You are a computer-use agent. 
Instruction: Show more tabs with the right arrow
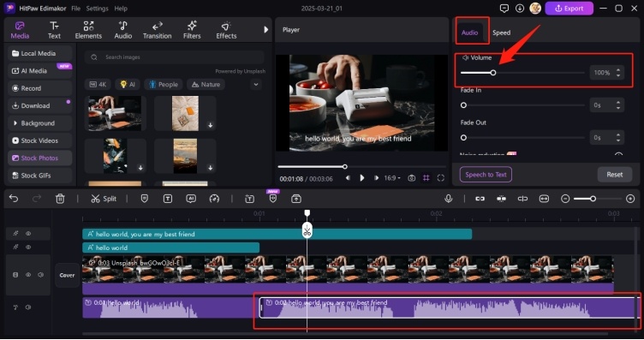pos(265,30)
